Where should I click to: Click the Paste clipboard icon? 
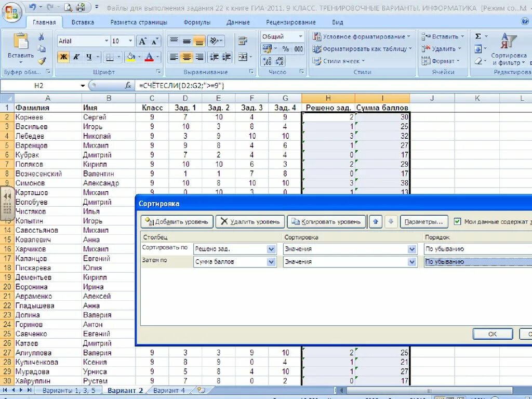click(x=21, y=42)
